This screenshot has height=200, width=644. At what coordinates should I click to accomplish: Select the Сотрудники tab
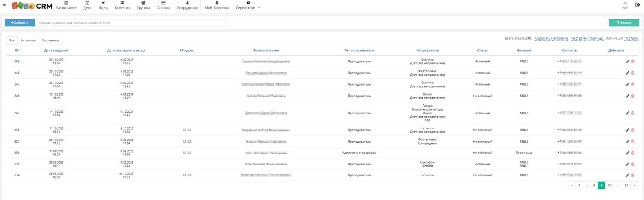[x=187, y=6]
